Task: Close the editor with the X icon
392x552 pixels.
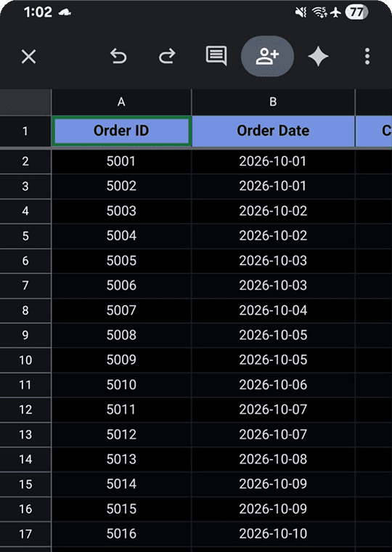Action: [x=28, y=57]
